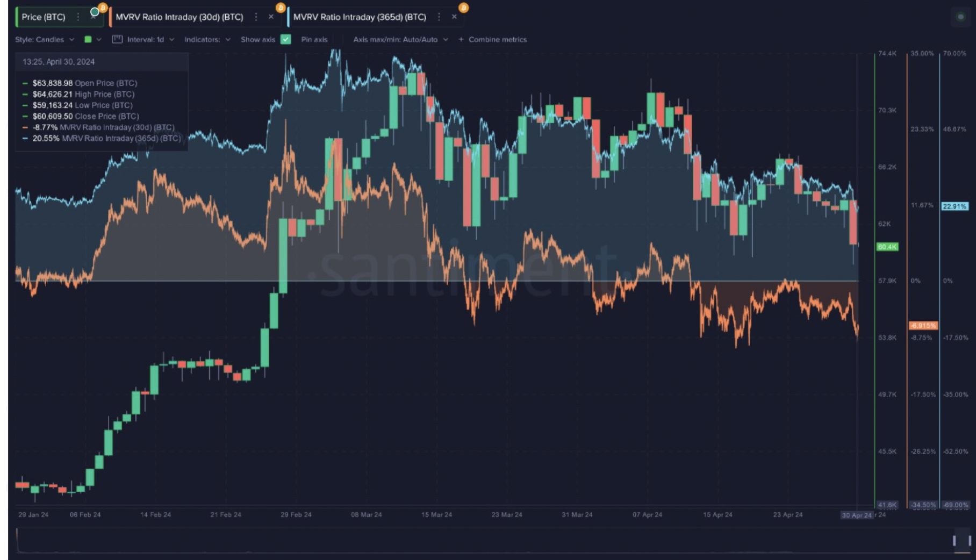The height and width of the screenshot is (560, 976).
Task: Select the MVRV Ratio Intraday (30d) tab
Action: [x=180, y=17]
